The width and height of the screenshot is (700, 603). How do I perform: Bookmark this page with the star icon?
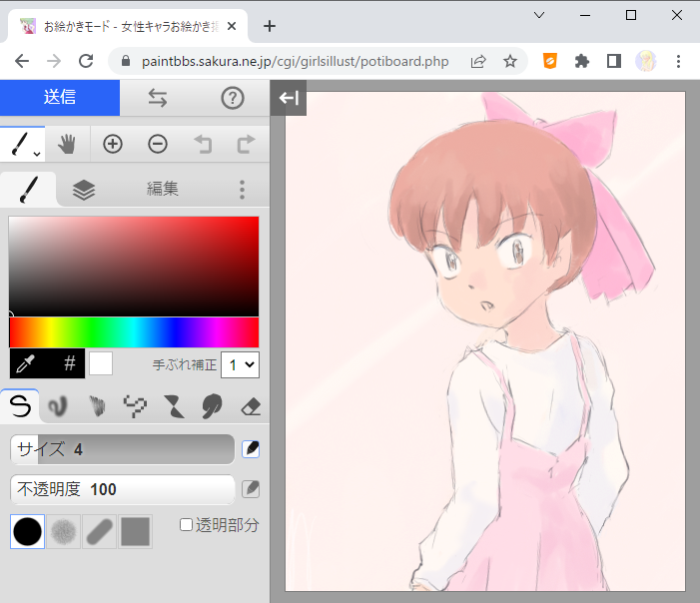[x=510, y=61]
